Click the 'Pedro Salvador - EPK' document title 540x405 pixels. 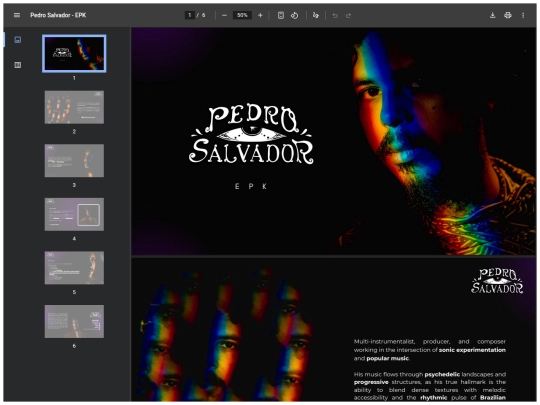pos(58,15)
